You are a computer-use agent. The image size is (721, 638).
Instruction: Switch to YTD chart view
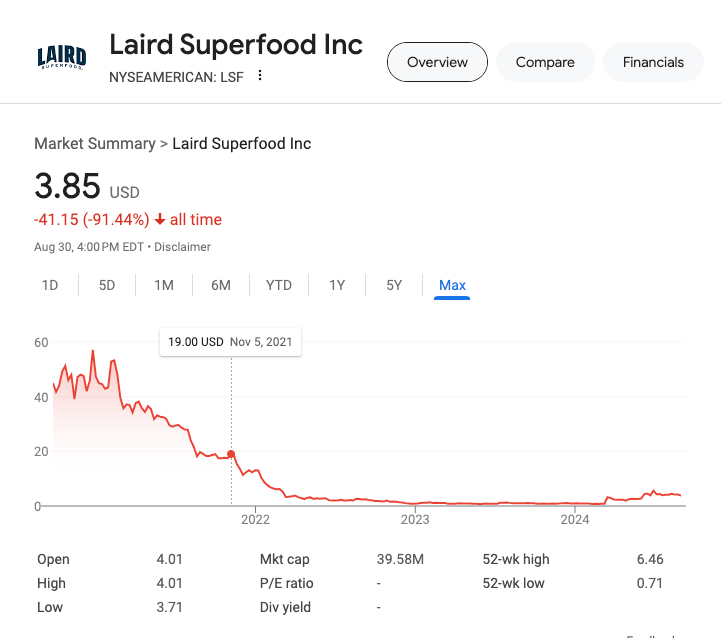(x=279, y=285)
